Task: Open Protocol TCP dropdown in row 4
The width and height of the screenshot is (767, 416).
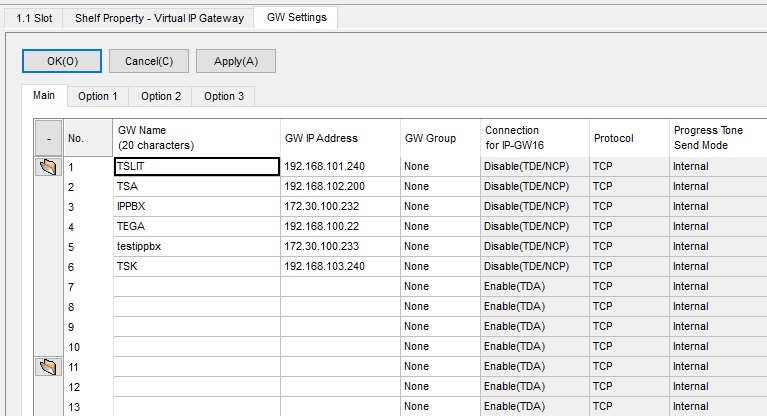Action: (x=630, y=227)
